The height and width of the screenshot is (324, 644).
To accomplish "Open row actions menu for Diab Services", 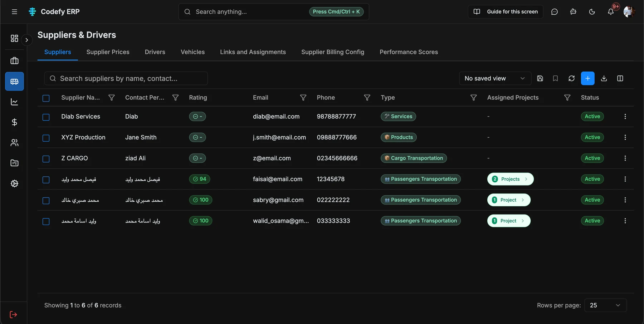I will [625, 117].
